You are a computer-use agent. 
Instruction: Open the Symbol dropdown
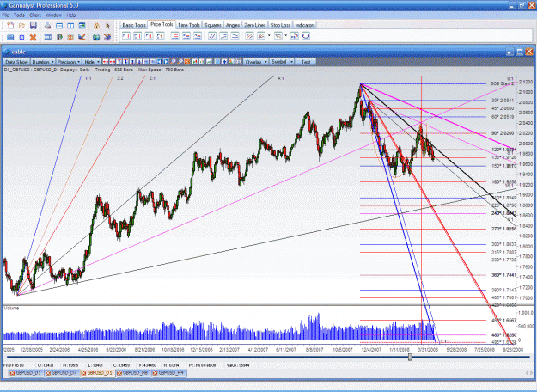(282, 62)
